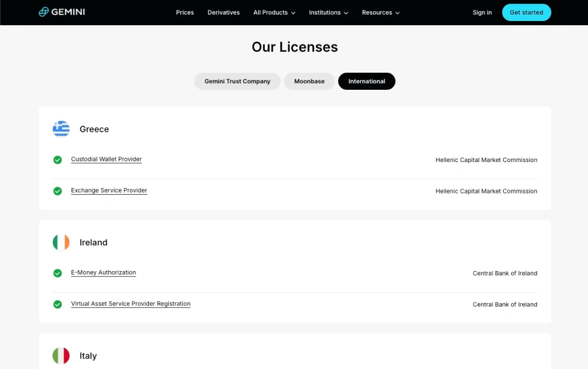Viewport: 588px width, 369px height.
Task: Switch to the Gemini Trust Company tab
Action: pos(238,82)
